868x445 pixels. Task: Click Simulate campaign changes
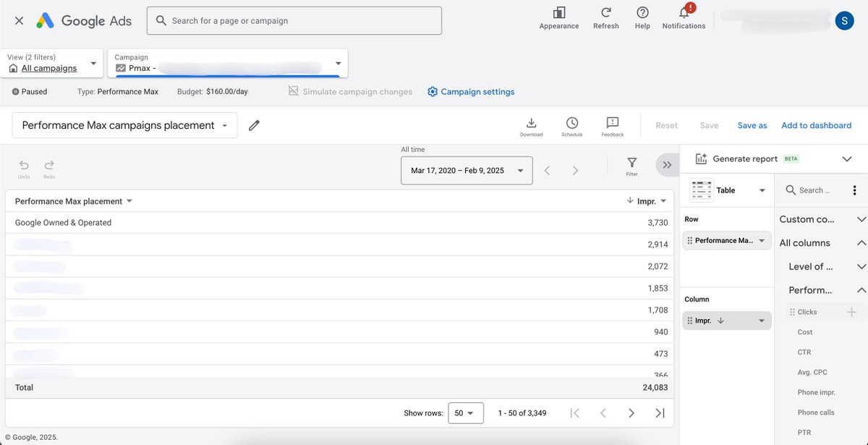coord(350,92)
